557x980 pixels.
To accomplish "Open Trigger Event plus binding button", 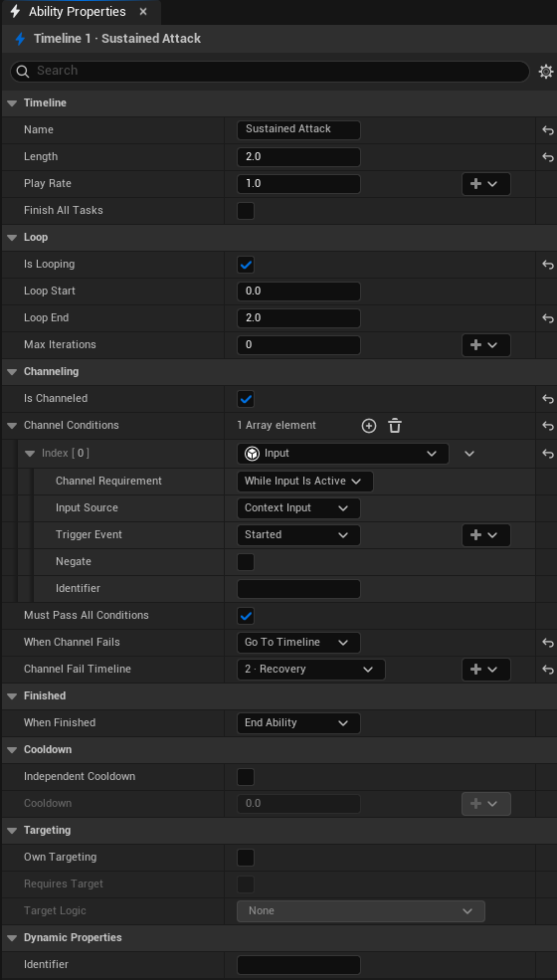I will click(485, 535).
